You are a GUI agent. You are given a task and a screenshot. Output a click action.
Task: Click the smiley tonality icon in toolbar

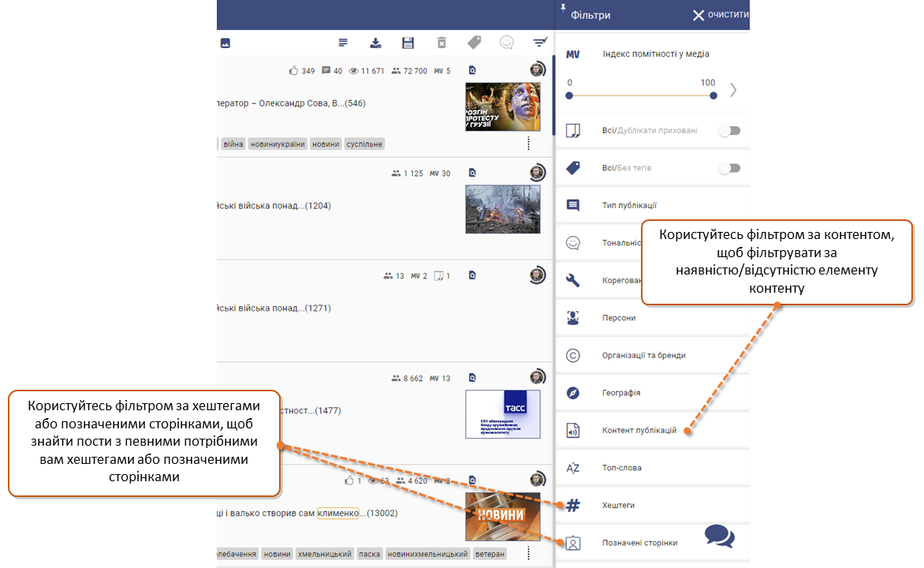pyautogui.click(x=507, y=43)
